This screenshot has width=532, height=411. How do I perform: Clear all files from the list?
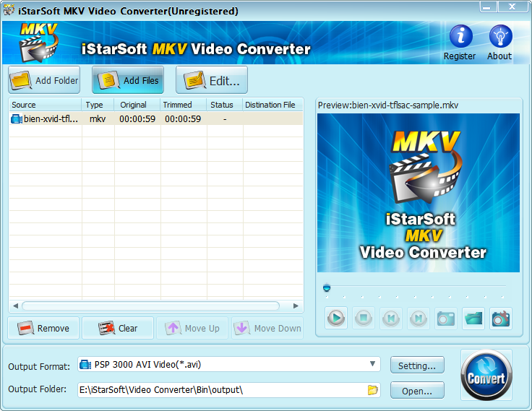pos(118,328)
